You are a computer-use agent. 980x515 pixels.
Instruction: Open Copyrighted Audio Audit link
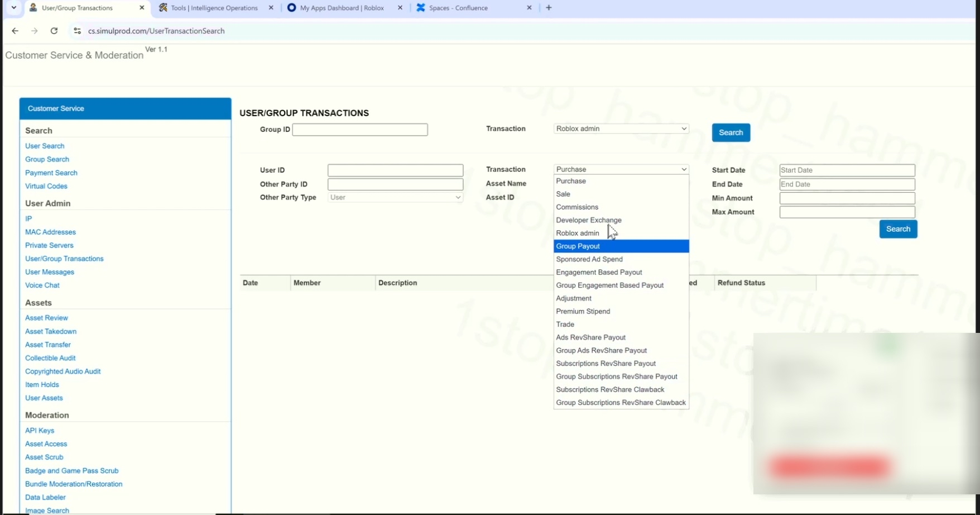63,371
